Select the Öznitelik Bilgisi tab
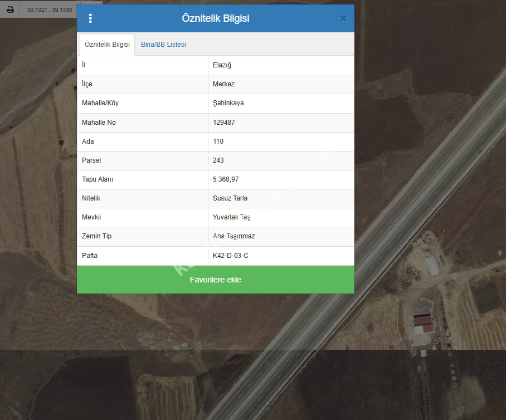 [x=107, y=45]
